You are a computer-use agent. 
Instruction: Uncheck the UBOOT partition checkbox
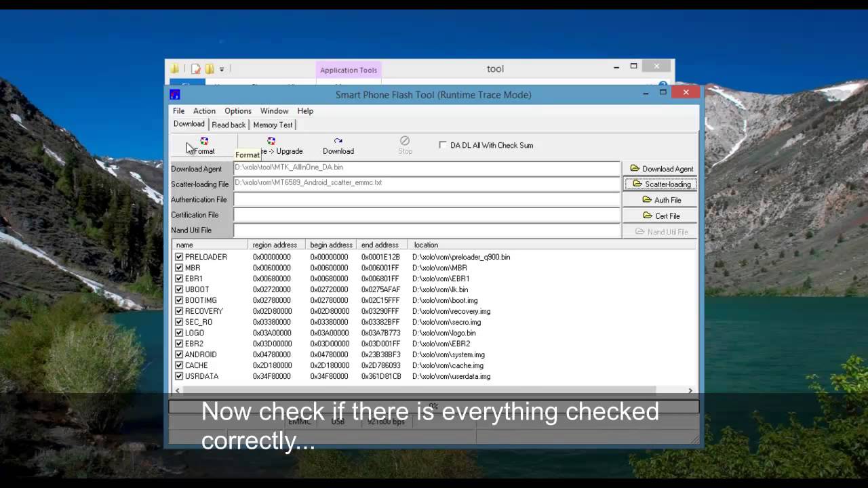[x=179, y=289]
